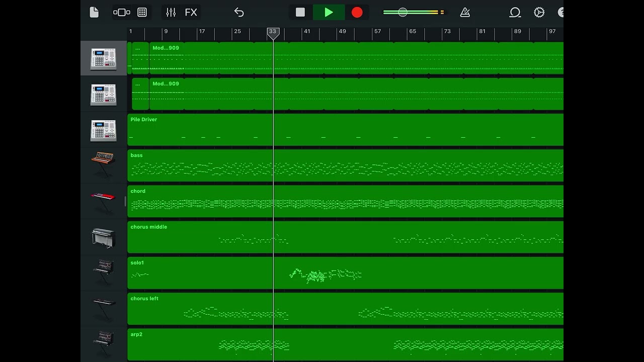This screenshot has width=644, height=362.
Task: Select the solo1 region
Action: [345, 273]
